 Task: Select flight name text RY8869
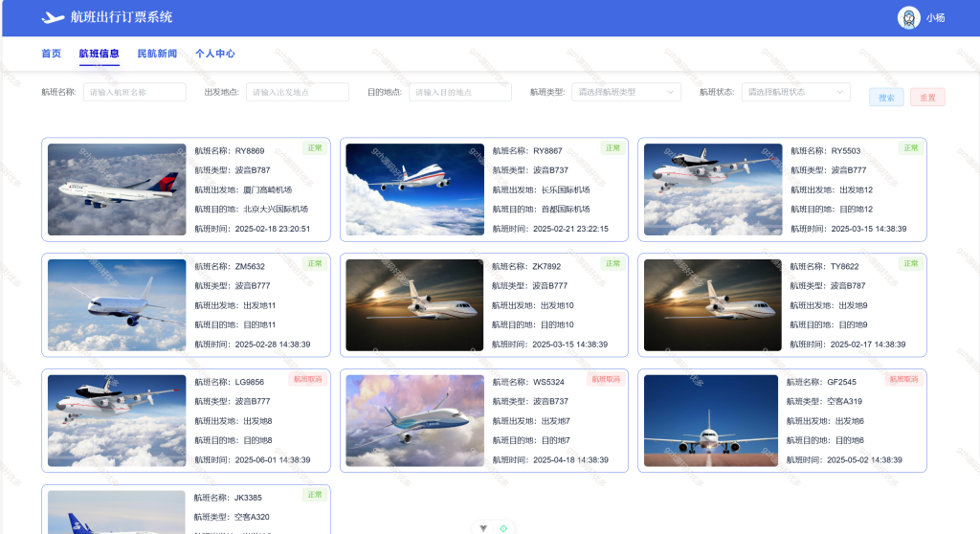pyautogui.click(x=250, y=150)
